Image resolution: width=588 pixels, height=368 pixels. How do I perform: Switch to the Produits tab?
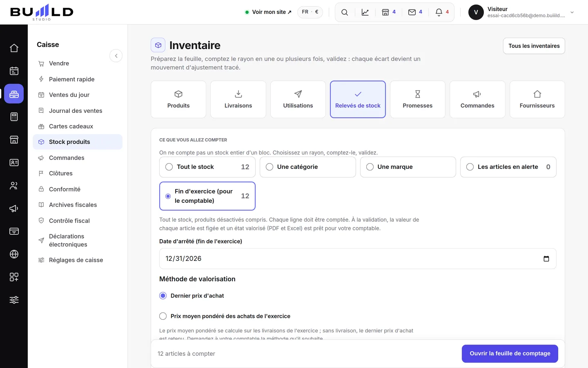178,99
